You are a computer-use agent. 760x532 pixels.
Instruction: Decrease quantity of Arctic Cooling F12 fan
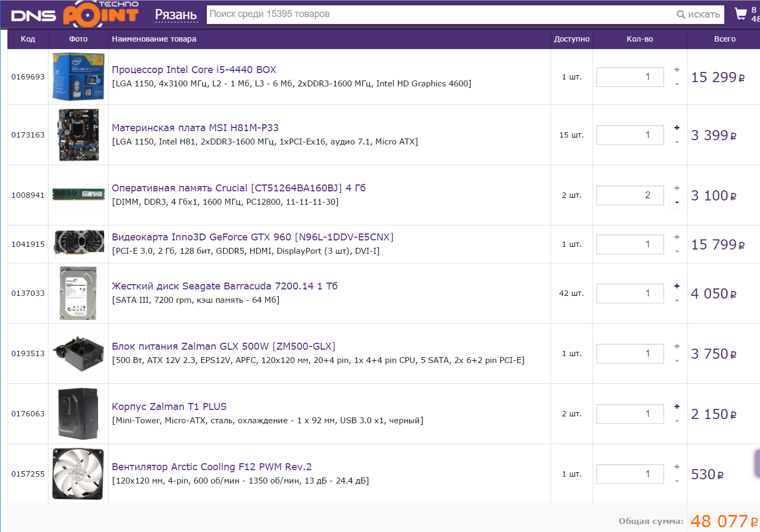(x=677, y=481)
